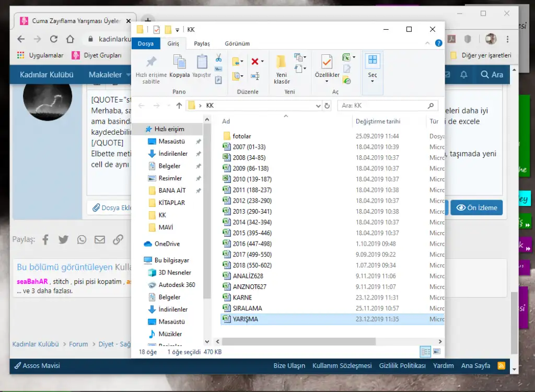Open the blue help question mark icon

tap(439, 43)
